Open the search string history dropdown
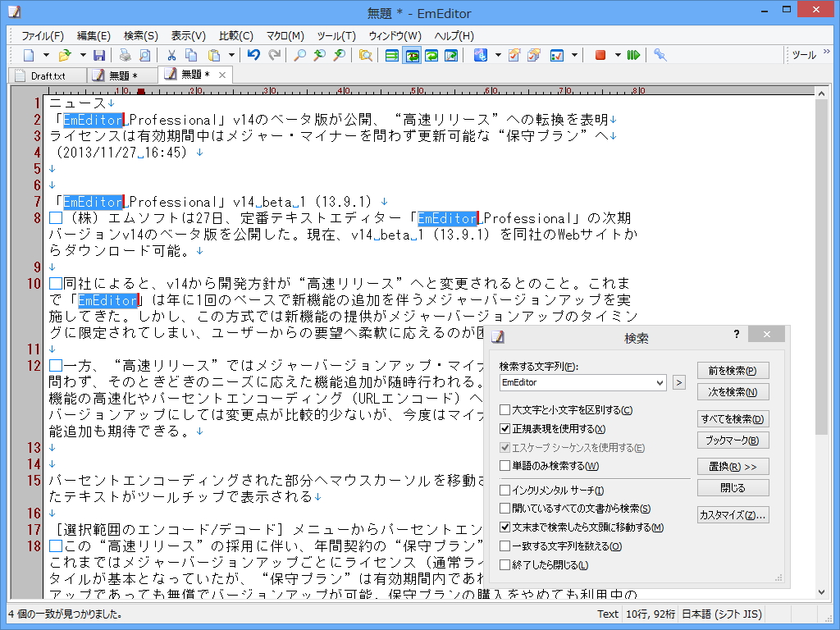840x630 pixels. [660, 382]
